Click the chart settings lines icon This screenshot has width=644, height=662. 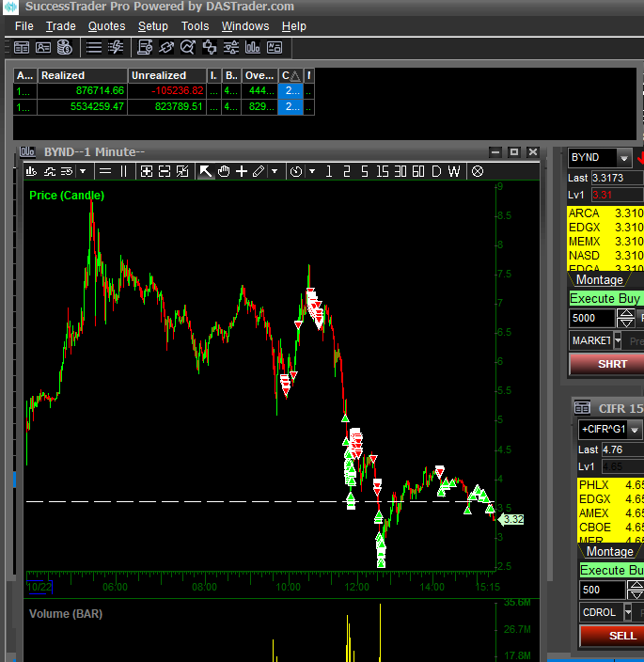67,171
